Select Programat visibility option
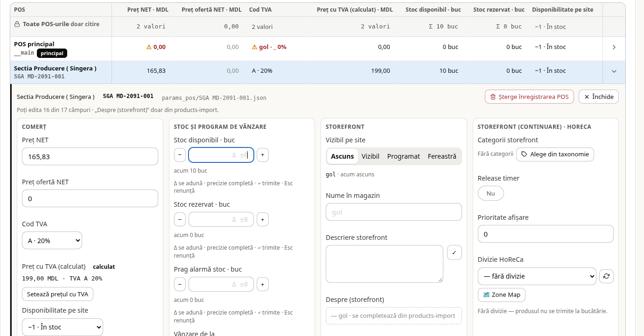The image size is (644, 336). (404, 156)
